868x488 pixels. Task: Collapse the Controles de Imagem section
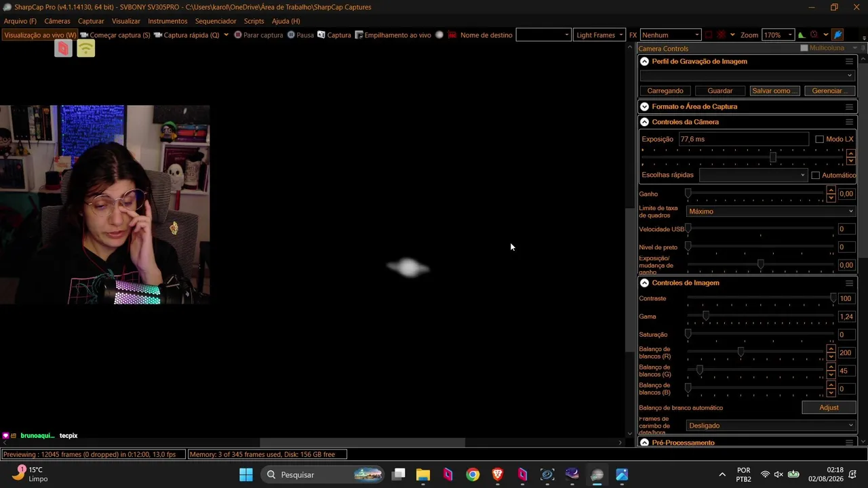644,283
